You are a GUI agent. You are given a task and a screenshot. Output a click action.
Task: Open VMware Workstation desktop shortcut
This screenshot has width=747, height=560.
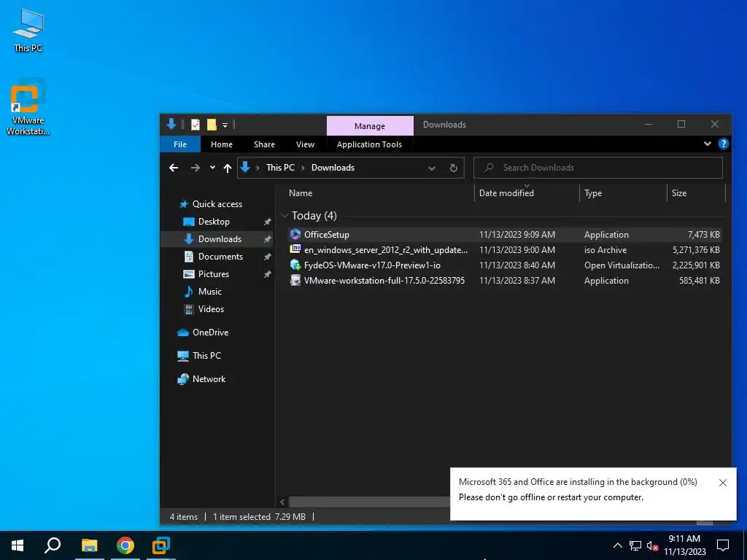(x=28, y=108)
